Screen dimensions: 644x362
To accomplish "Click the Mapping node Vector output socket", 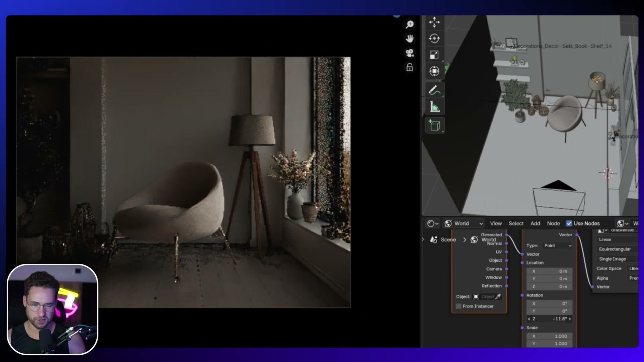I will tap(577, 235).
